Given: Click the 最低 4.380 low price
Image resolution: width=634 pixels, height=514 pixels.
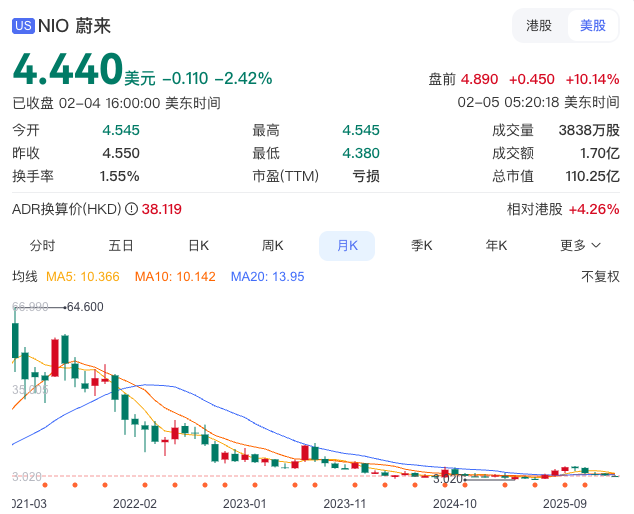Looking at the screenshot, I should [361, 153].
